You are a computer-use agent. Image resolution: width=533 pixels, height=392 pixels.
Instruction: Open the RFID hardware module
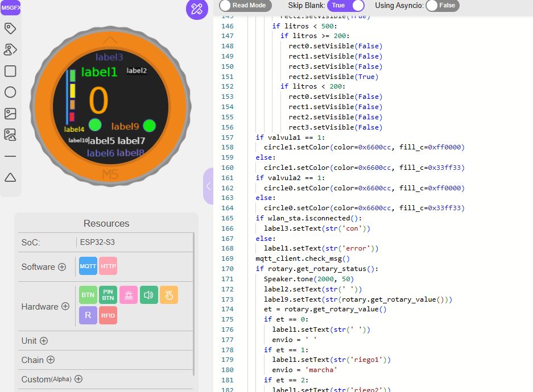tap(108, 315)
